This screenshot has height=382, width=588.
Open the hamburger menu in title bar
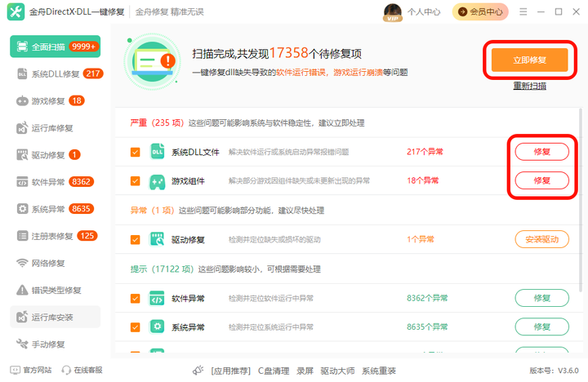point(523,12)
